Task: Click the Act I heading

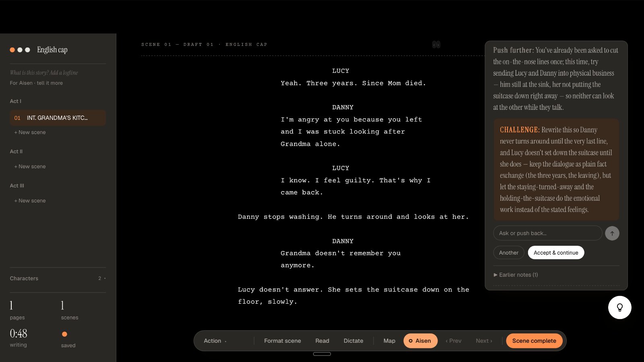Action: [16, 101]
